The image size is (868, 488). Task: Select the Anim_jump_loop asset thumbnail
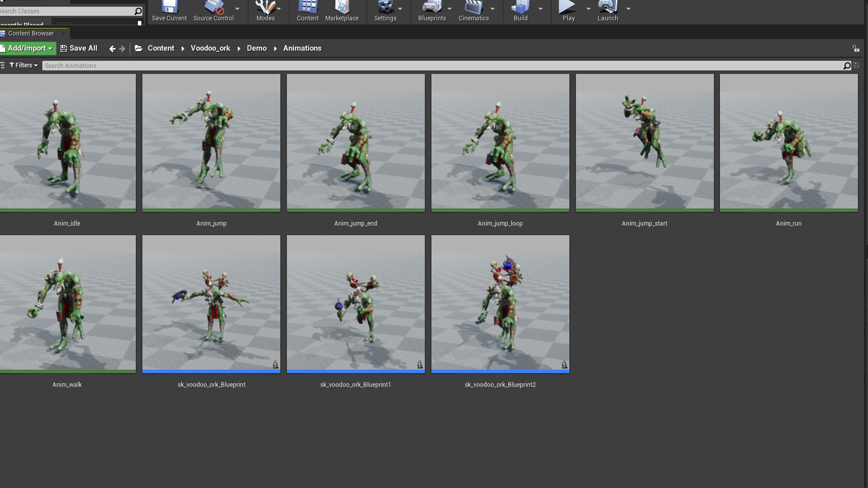[500, 143]
